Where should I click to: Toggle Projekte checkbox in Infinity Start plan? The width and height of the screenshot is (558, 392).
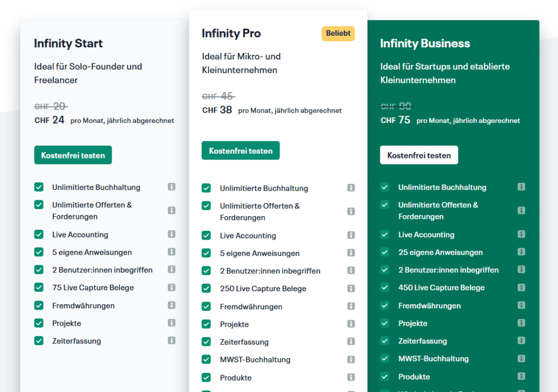tap(39, 323)
